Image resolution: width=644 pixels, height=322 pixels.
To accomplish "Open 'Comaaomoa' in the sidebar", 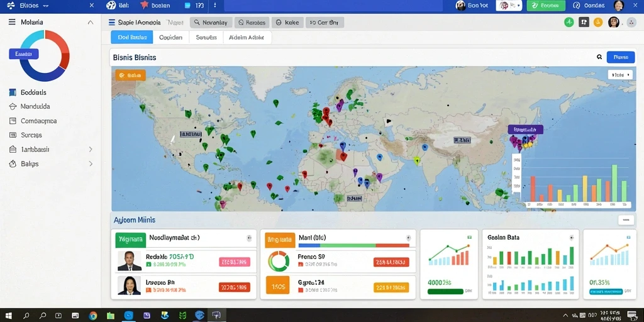I will click(x=33, y=121).
